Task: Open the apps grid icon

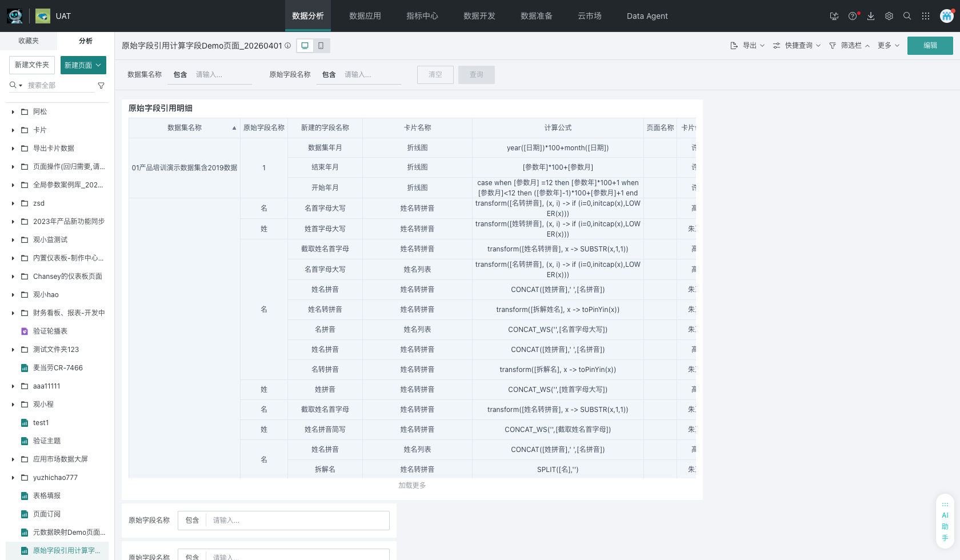Action: [x=926, y=16]
